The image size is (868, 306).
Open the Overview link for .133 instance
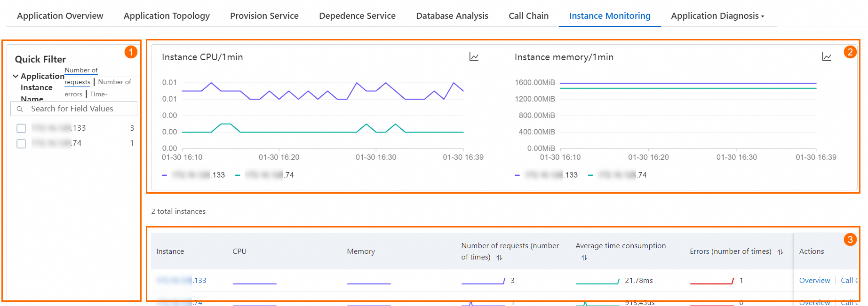click(x=814, y=281)
